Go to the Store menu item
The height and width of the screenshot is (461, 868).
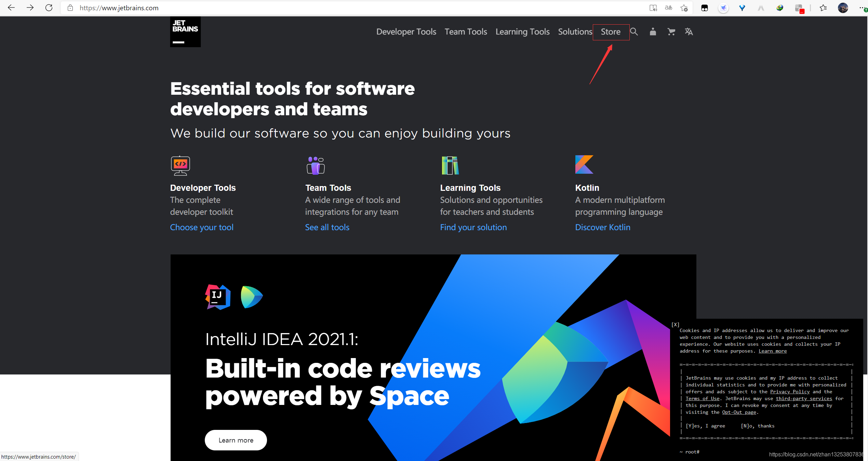(x=611, y=32)
